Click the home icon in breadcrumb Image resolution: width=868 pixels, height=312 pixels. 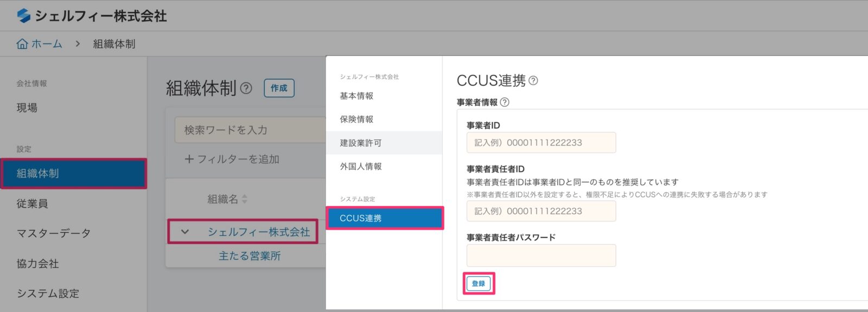[22, 44]
